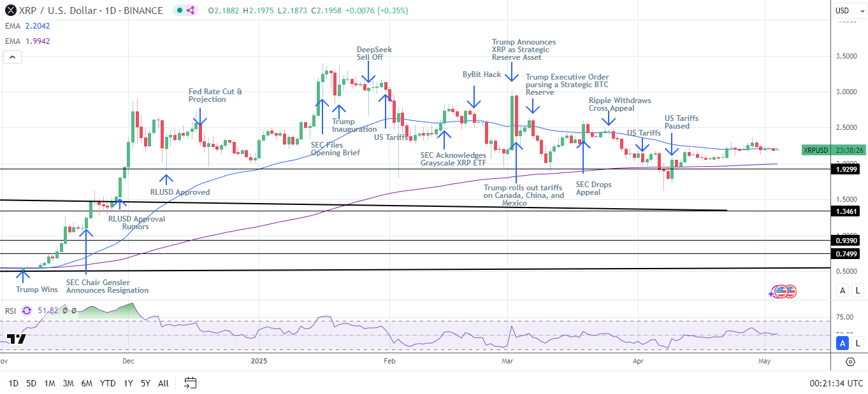Select 'SEC Acknowledges Grayscale XRP ETF' annotation

pyautogui.click(x=453, y=159)
